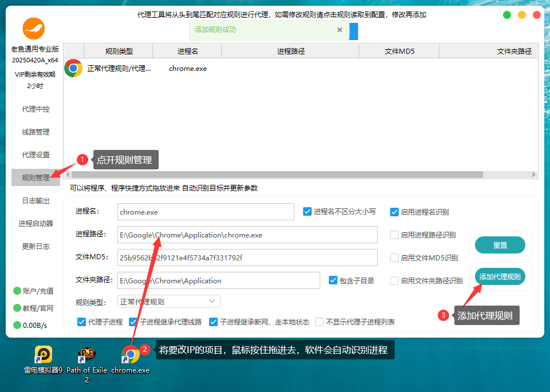Toggle 进程名不区分大小写 option
The height and width of the screenshot is (392, 550).
[308, 212]
